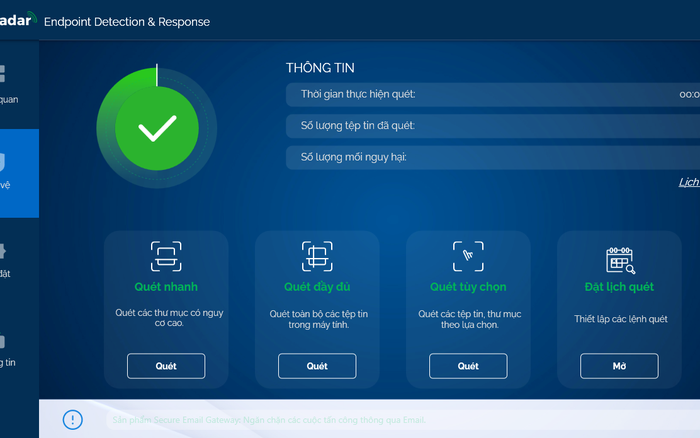Click the green checkmark status circle

tap(156, 128)
